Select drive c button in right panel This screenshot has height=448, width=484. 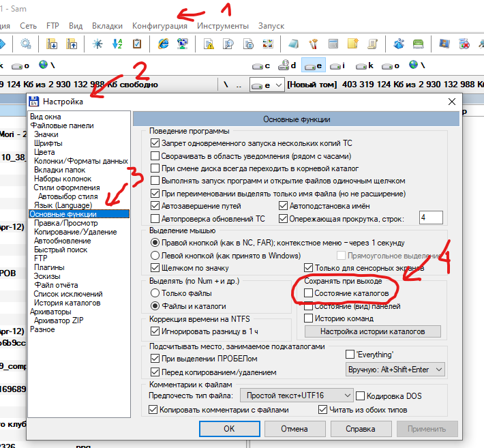[x=262, y=65]
